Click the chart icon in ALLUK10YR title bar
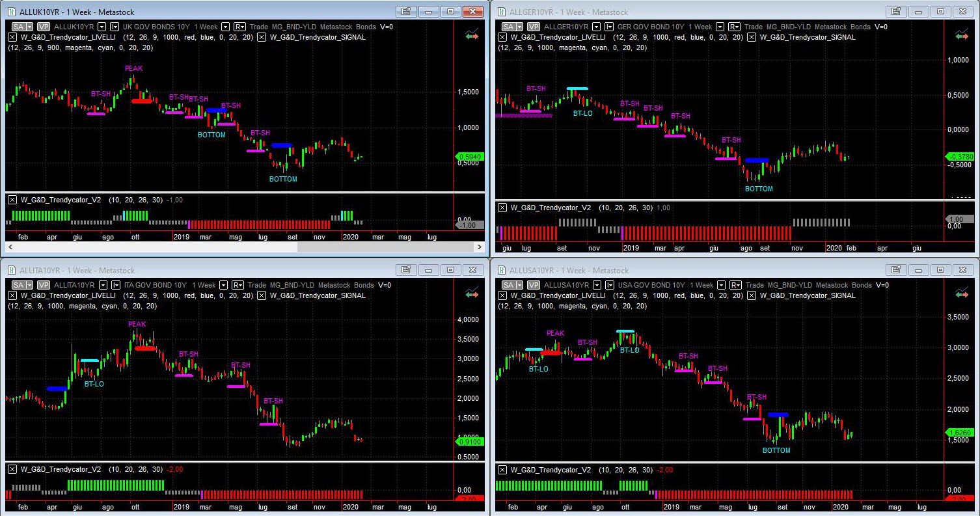 [12, 12]
